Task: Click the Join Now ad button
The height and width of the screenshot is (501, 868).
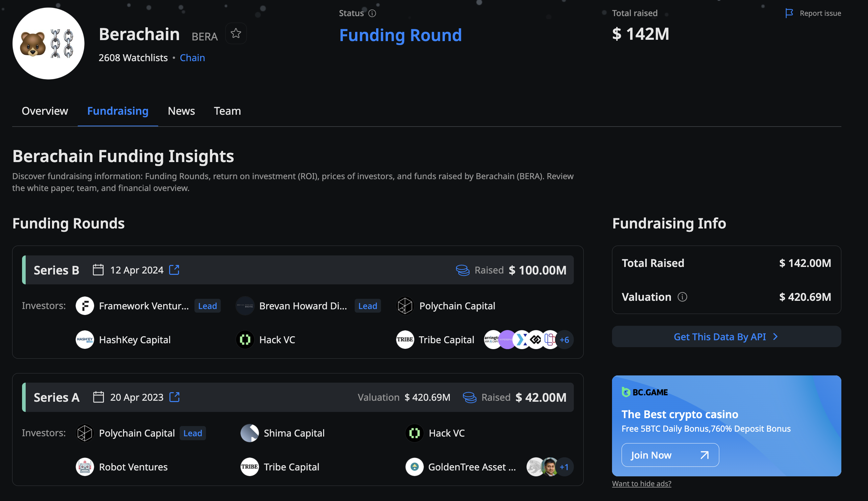Action: [670, 455]
